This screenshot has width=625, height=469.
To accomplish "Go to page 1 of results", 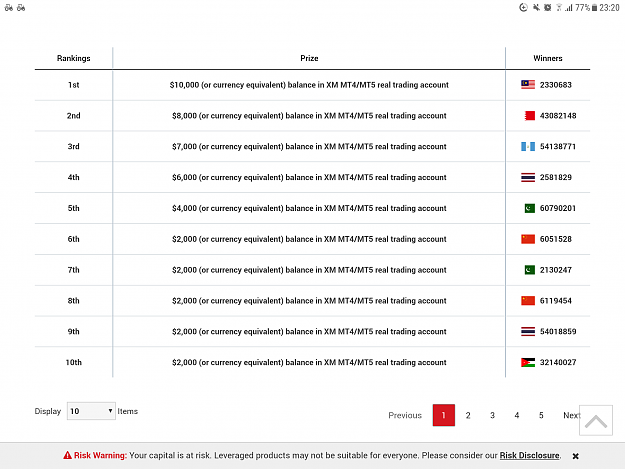I will point(444,415).
